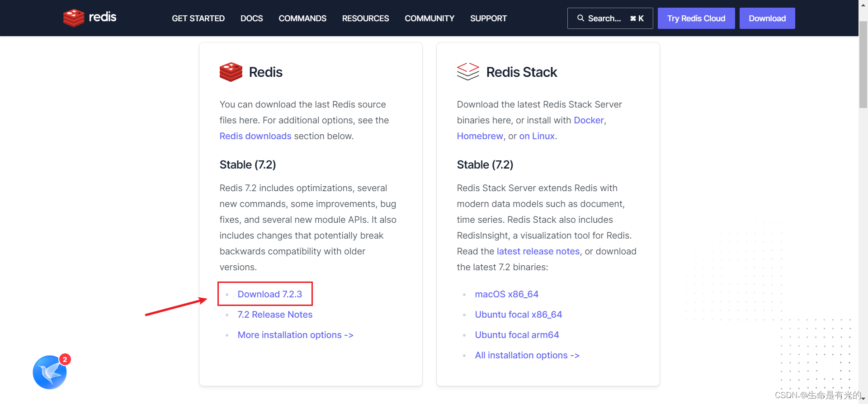Open the GET STARTED menu
This screenshot has width=868, height=404.
click(x=198, y=19)
